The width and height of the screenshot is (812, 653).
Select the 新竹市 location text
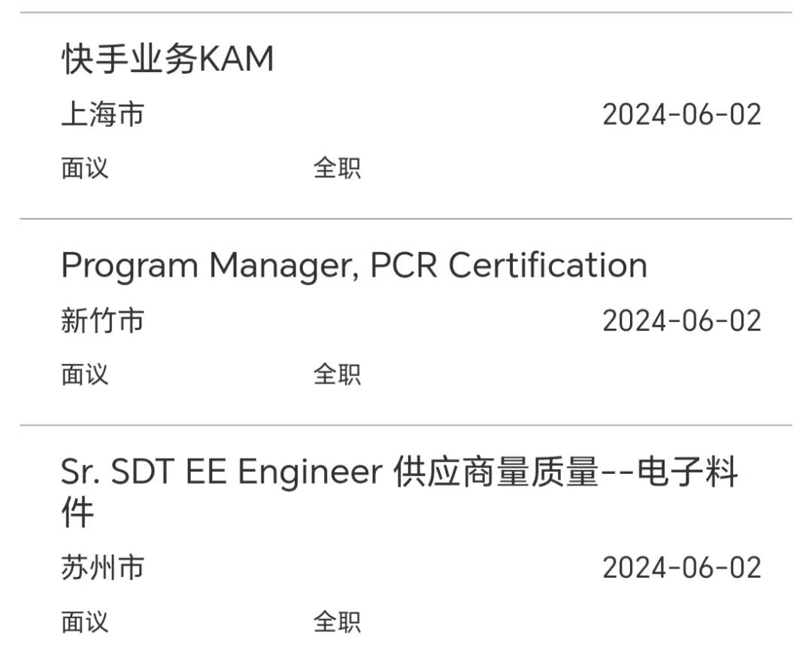(102, 320)
